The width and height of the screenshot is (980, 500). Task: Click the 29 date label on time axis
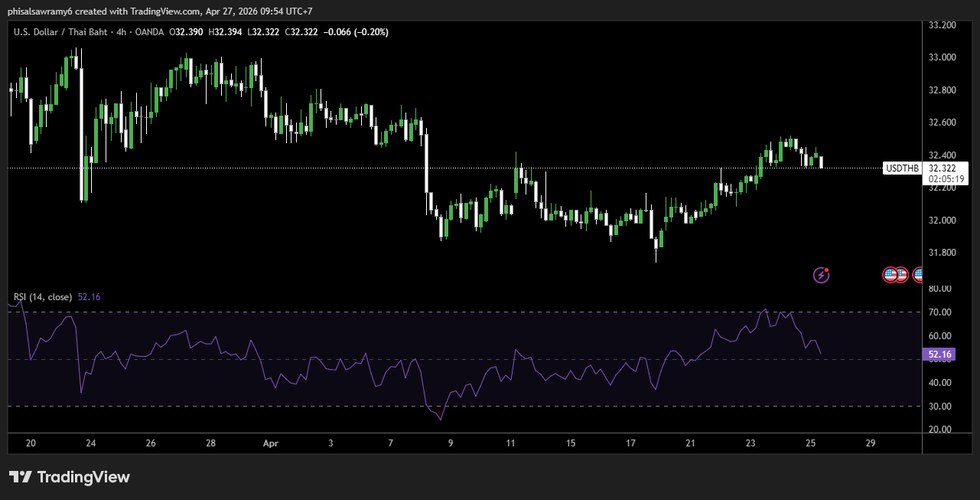[870, 443]
